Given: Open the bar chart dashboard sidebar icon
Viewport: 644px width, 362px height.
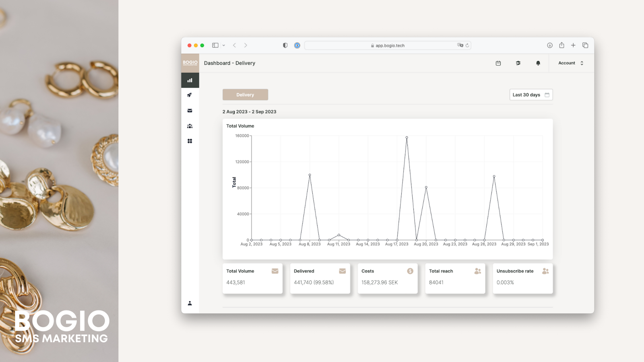Looking at the screenshot, I should point(190,80).
